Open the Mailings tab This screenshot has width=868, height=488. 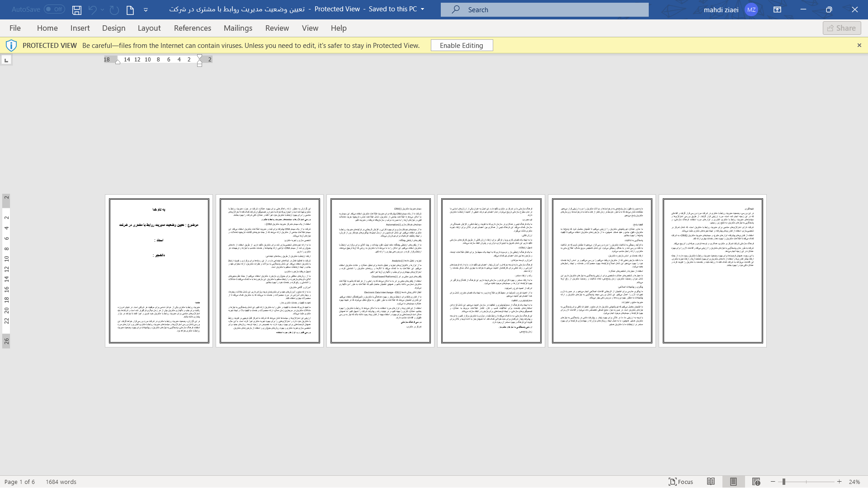[x=238, y=28]
